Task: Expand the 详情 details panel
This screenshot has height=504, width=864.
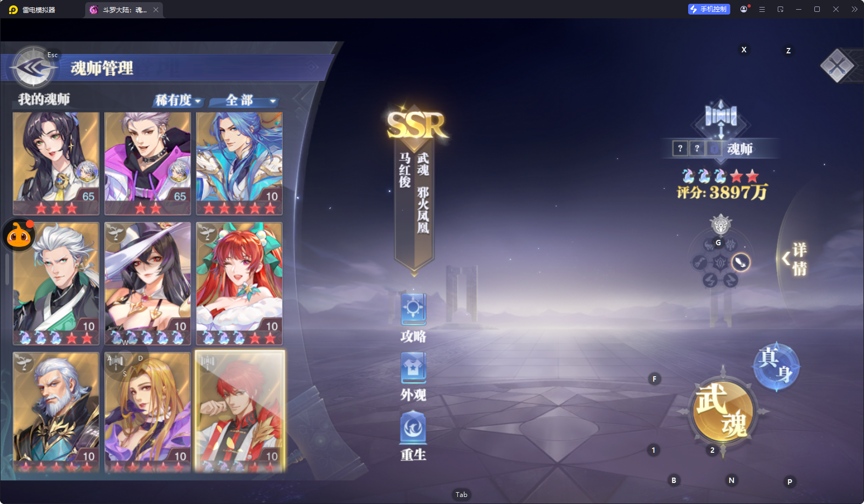Action: click(x=795, y=259)
